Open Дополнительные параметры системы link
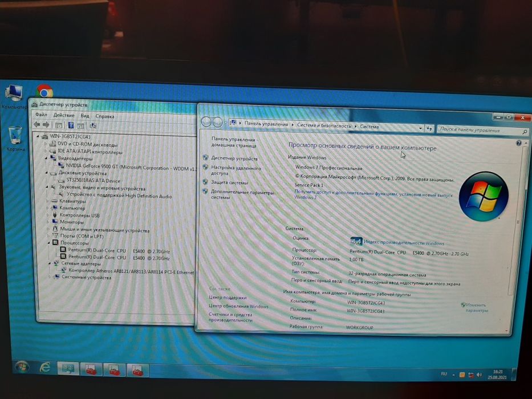The height and width of the screenshot is (399, 532). [x=242, y=195]
